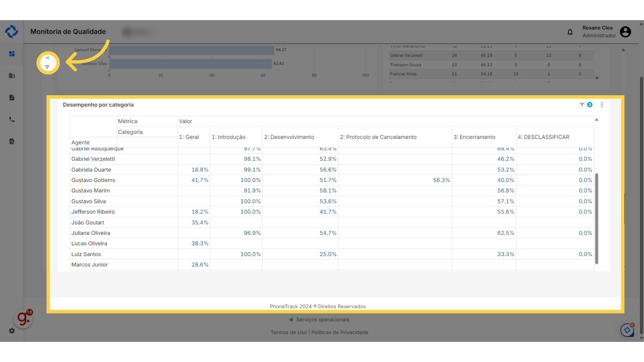Select the Juliane Oliveira row name

point(91,233)
